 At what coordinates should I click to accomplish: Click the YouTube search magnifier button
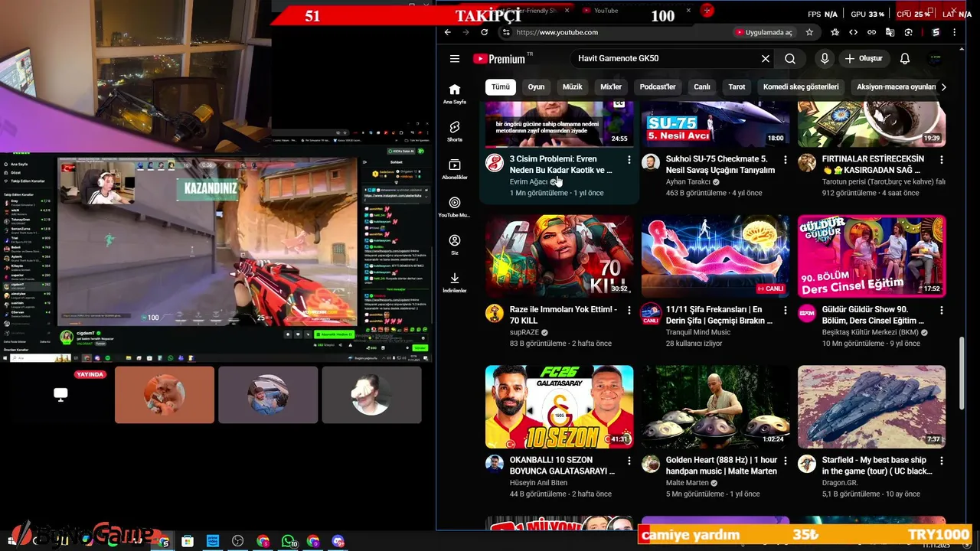click(790, 59)
